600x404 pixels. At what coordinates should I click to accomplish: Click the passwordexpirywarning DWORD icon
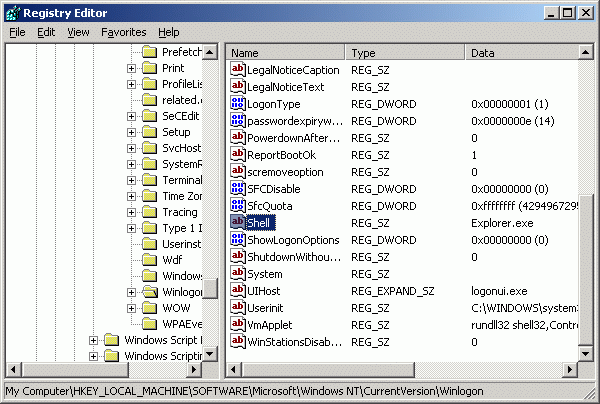point(238,121)
